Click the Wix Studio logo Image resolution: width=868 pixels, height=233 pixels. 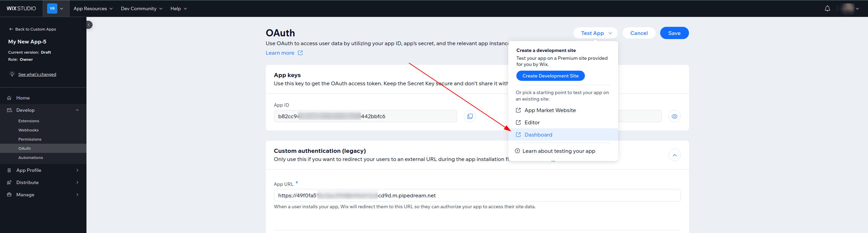[21, 8]
